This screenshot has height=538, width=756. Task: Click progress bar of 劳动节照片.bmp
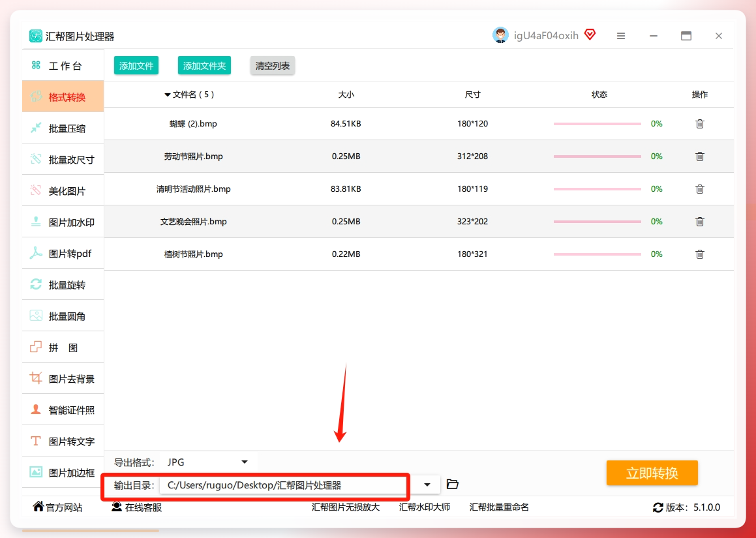click(597, 157)
